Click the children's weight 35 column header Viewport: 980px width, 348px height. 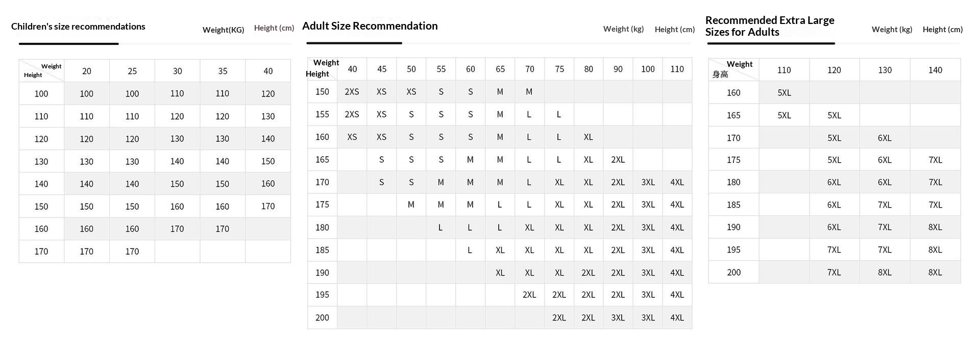[x=223, y=71]
